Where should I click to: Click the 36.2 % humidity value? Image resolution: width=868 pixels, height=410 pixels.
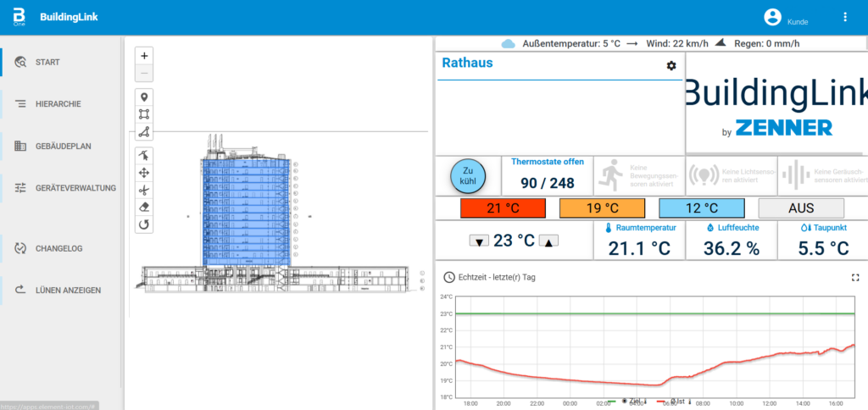pos(732,248)
